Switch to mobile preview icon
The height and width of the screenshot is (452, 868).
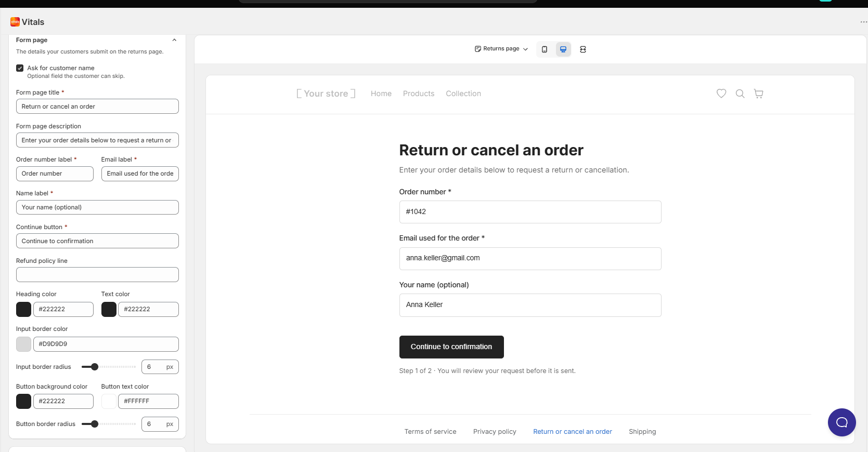(x=545, y=49)
